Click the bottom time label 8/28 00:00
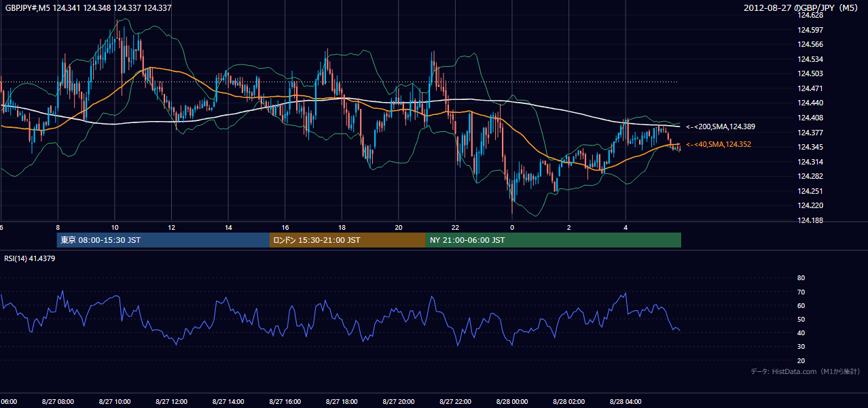This screenshot has height=408, width=868. pos(512,402)
